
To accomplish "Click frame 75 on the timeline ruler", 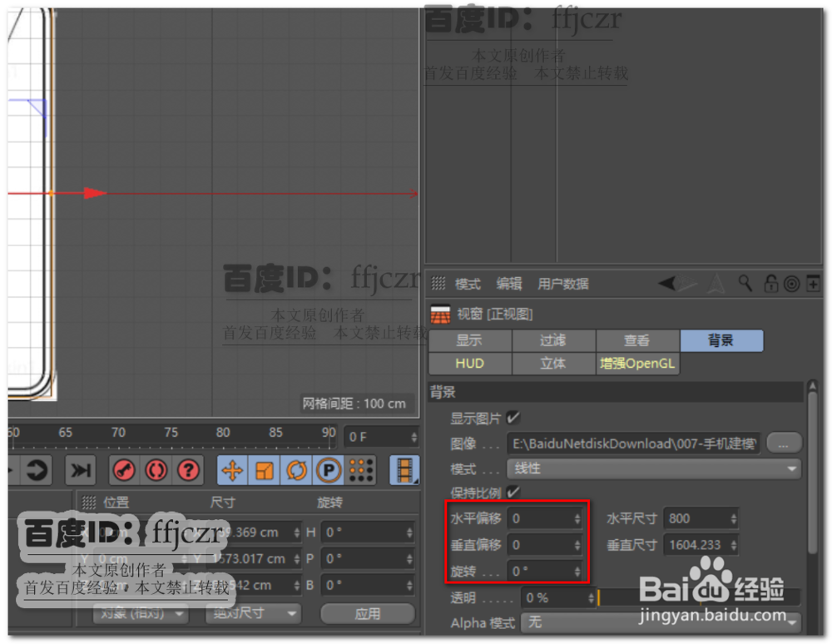I will [x=171, y=433].
